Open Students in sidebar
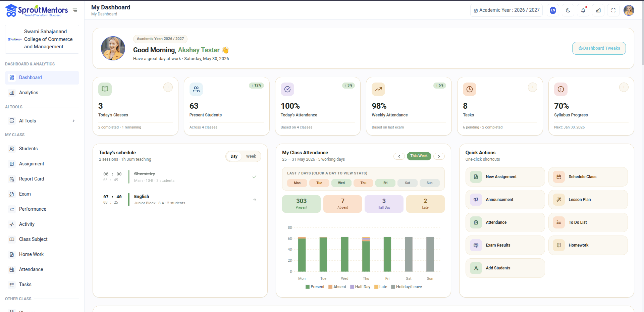 [x=42, y=149]
